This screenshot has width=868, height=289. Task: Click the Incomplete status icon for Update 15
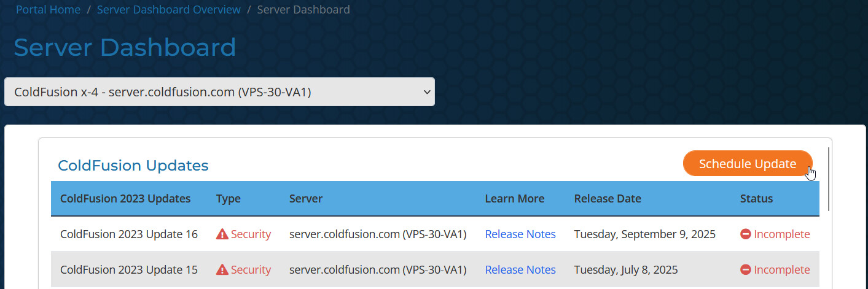[746, 270]
